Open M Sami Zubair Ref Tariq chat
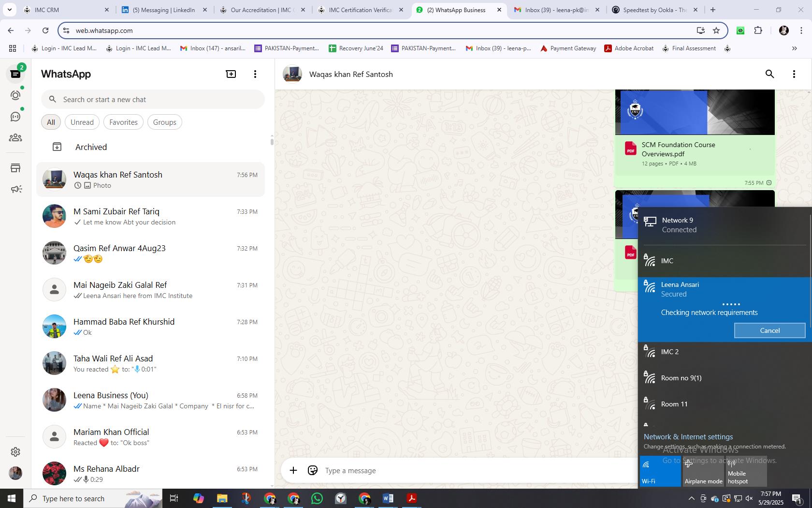 [151, 216]
